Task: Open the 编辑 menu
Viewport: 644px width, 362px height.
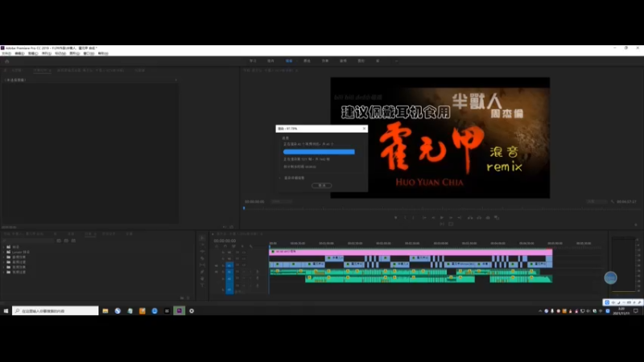Action: click(19, 53)
